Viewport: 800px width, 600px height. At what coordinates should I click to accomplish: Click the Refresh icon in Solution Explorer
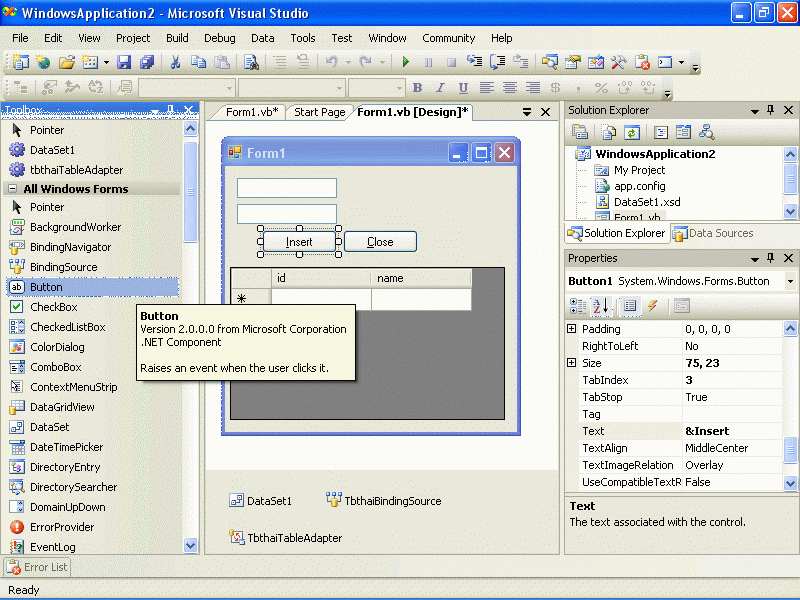coord(632,132)
